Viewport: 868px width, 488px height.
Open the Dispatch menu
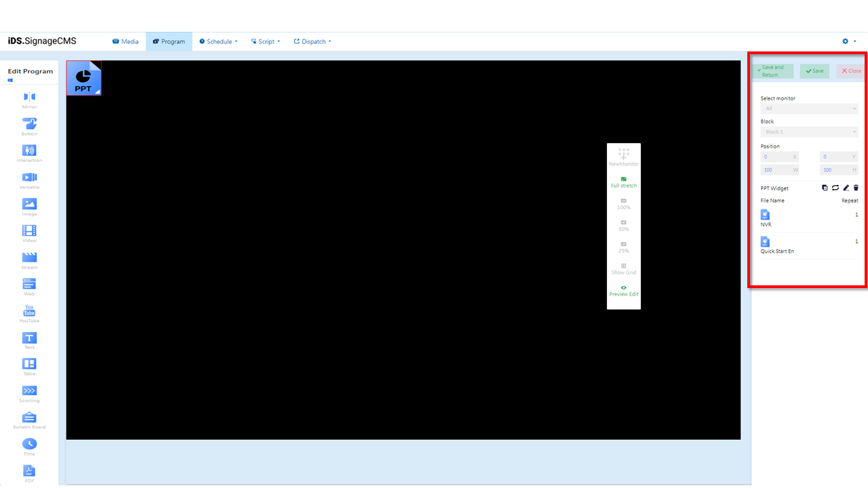tap(312, 41)
